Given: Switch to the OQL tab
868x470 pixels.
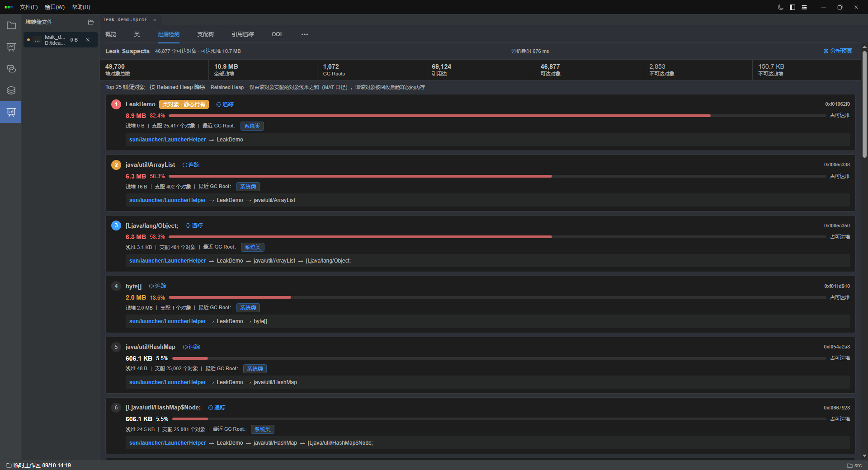Looking at the screenshot, I should click(x=277, y=34).
